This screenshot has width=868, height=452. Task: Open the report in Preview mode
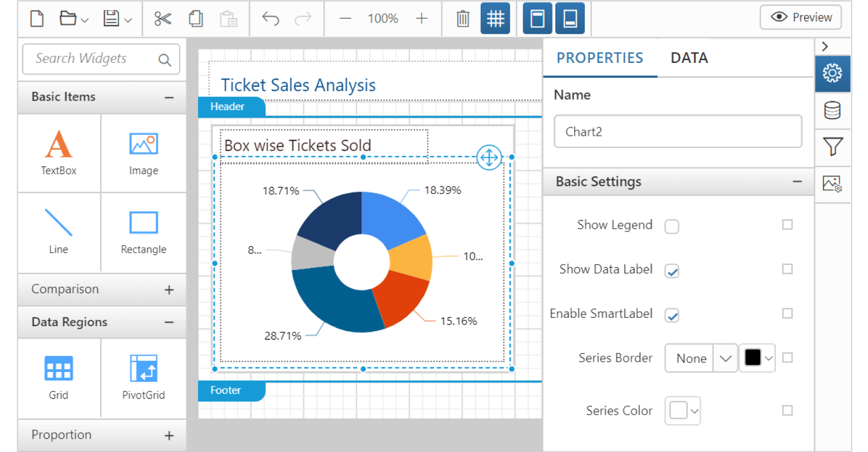point(800,17)
